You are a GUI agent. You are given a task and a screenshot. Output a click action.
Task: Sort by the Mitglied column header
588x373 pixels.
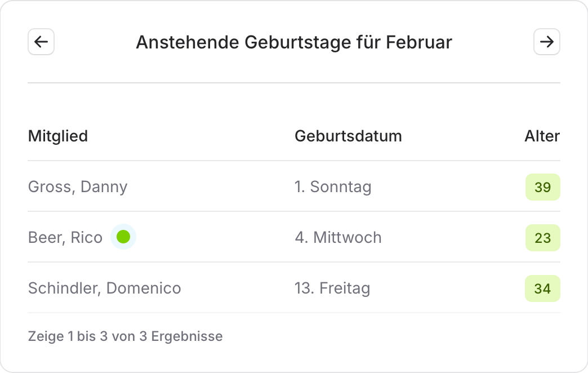pos(57,136)
